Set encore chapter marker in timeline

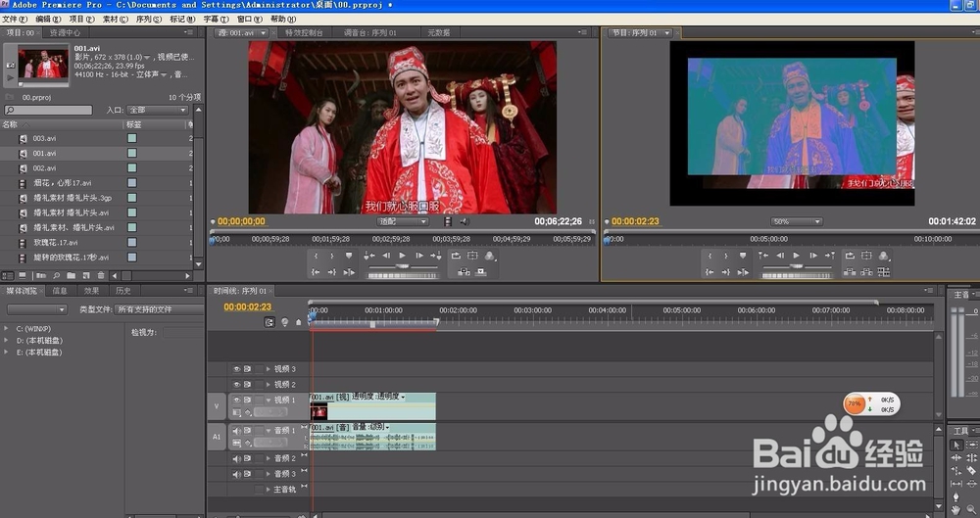285,322
